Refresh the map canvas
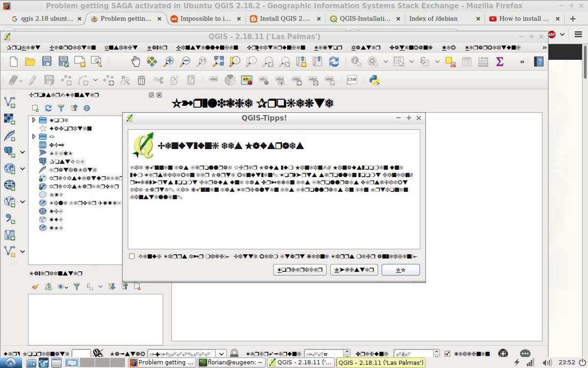Viewport: 588px width, 368px height. coord(334,61)
